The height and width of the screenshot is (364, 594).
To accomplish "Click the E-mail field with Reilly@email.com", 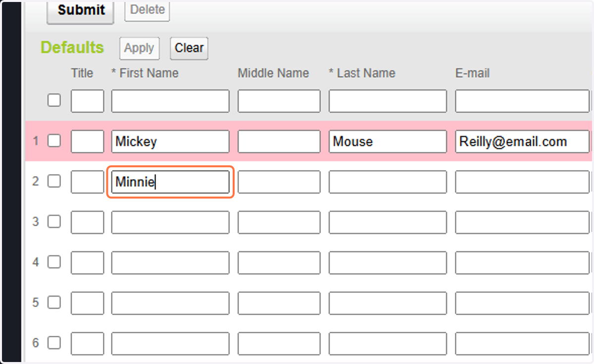I will (x=522, y=141).
